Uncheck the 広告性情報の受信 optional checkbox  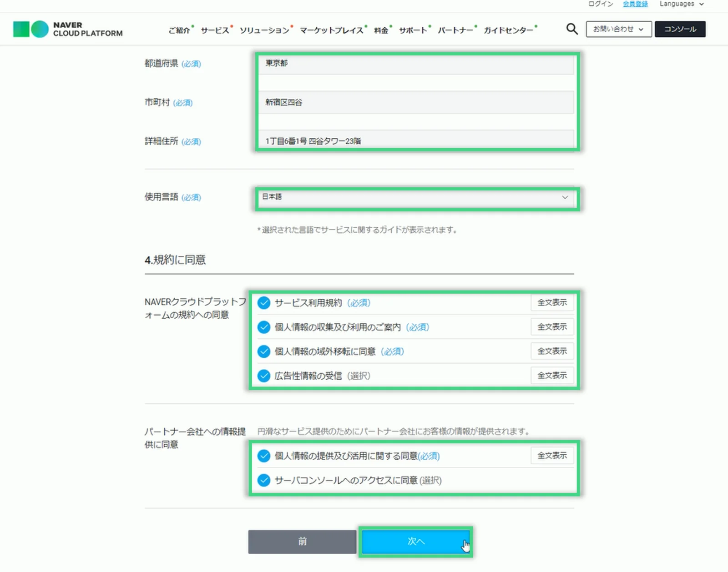point(264,376)
